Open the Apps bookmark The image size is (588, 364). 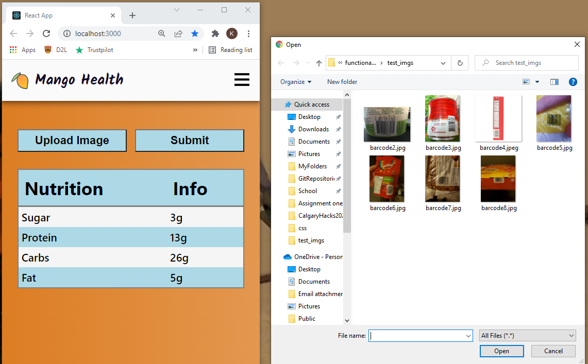click(23, 50)
